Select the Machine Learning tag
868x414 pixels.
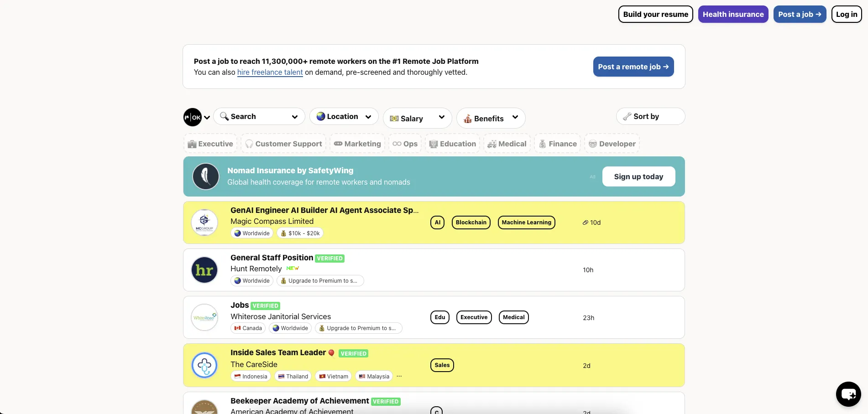point(527,223)
